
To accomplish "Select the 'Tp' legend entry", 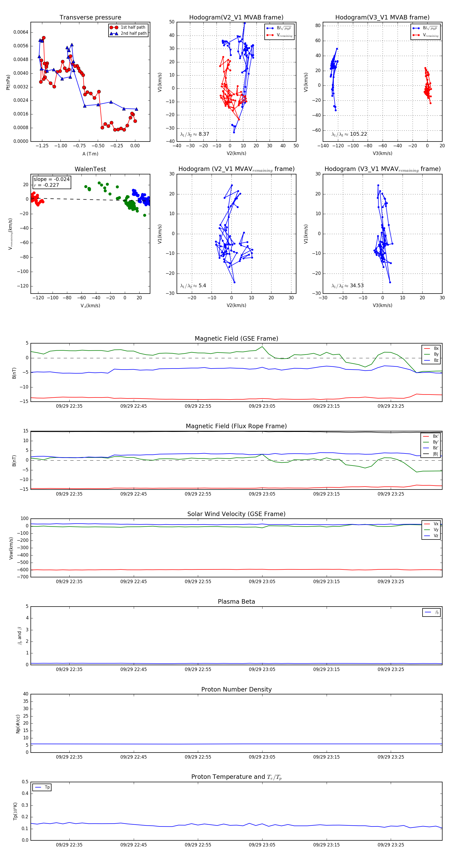I will coord(42,787).
